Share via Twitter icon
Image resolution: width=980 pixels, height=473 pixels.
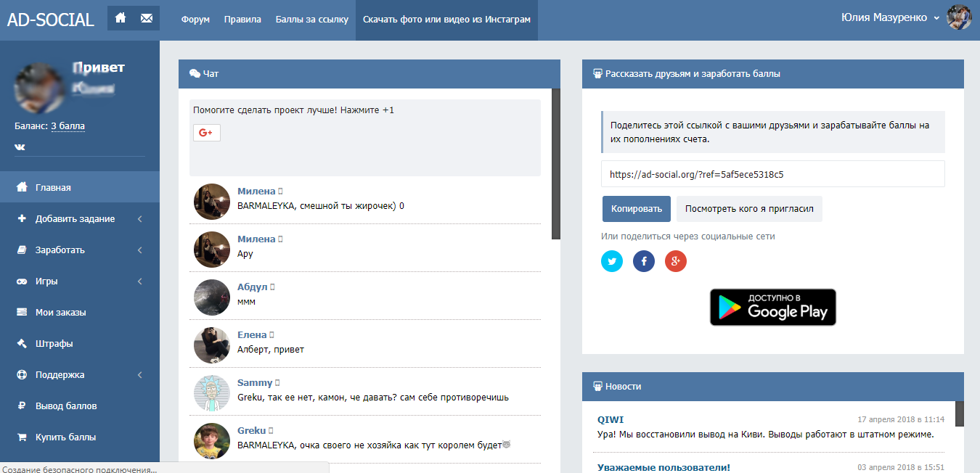click(612, 261)
